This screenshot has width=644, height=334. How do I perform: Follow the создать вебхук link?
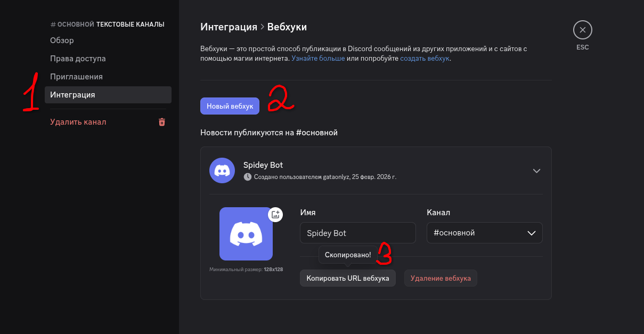425,58
